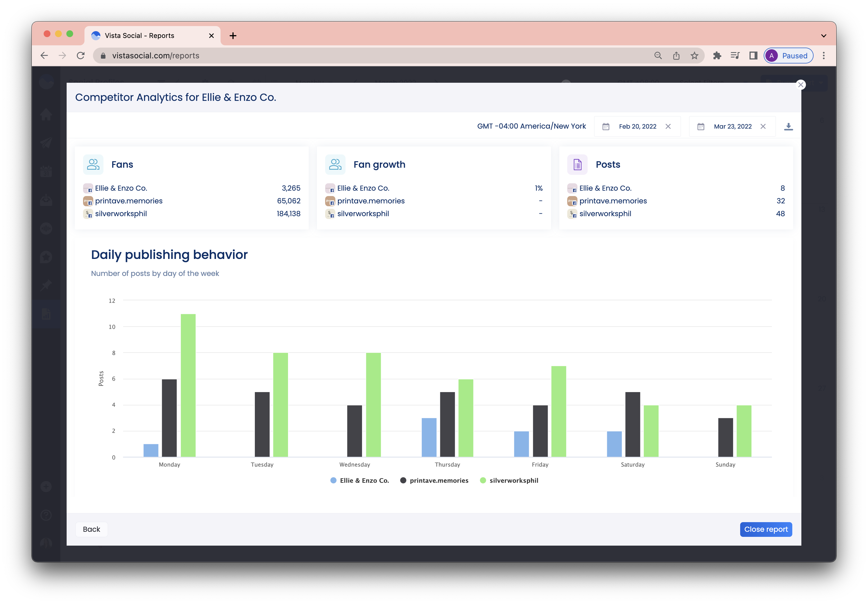This screenshot has width=868, height=604.
Task: Select Ellie & Enzo Co. in Posts card
Action: (605, 188)
